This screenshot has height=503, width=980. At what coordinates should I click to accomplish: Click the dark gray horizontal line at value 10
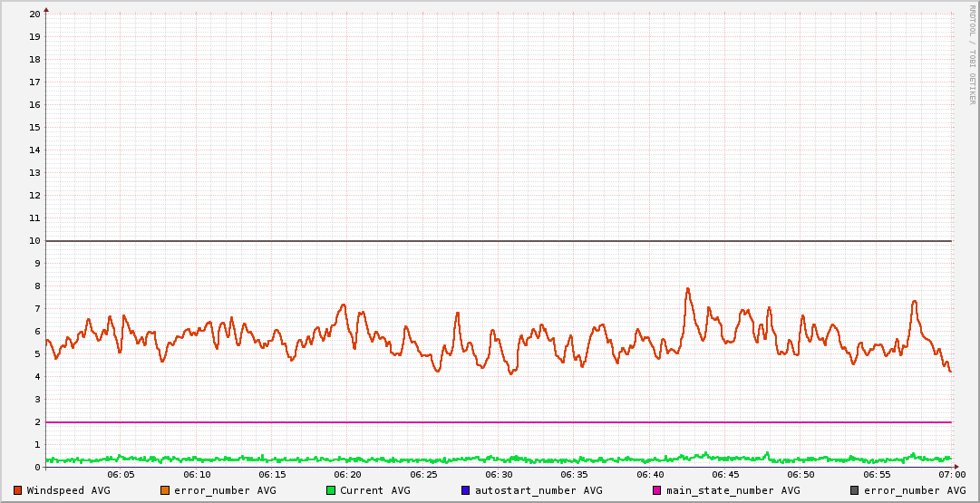click(499, 241)
